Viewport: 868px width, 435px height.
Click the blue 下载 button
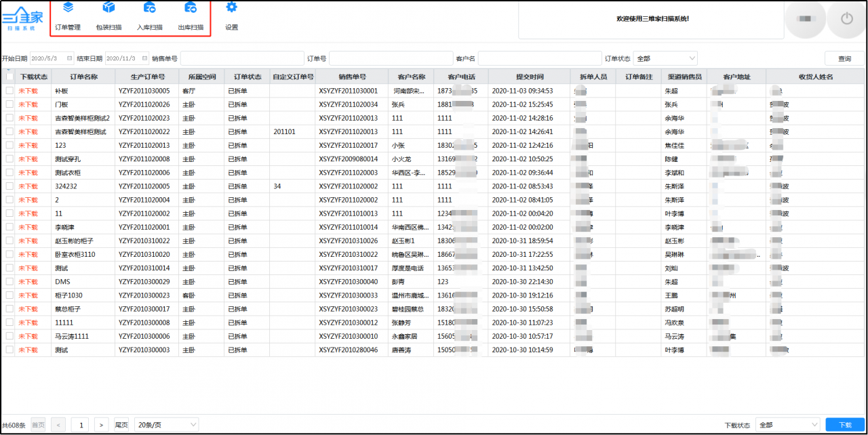(x=845, y=425)
